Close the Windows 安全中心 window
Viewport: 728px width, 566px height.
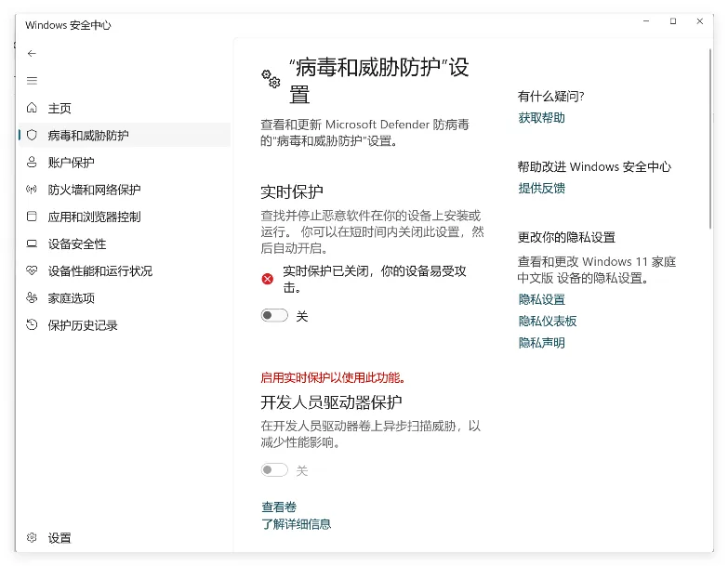(700, 21)
